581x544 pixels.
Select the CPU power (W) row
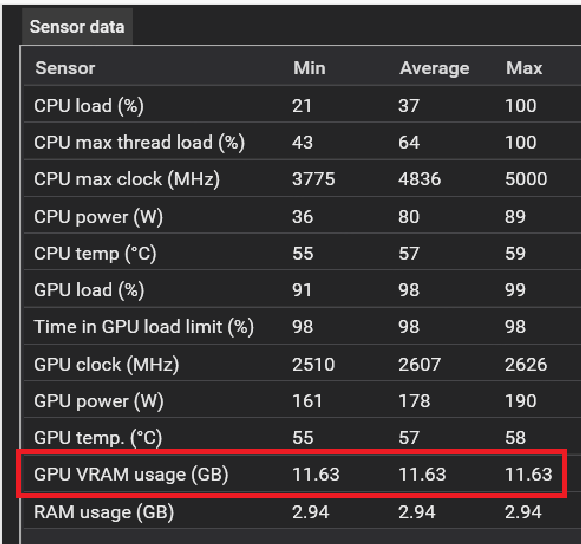click(x=302, y=216)
